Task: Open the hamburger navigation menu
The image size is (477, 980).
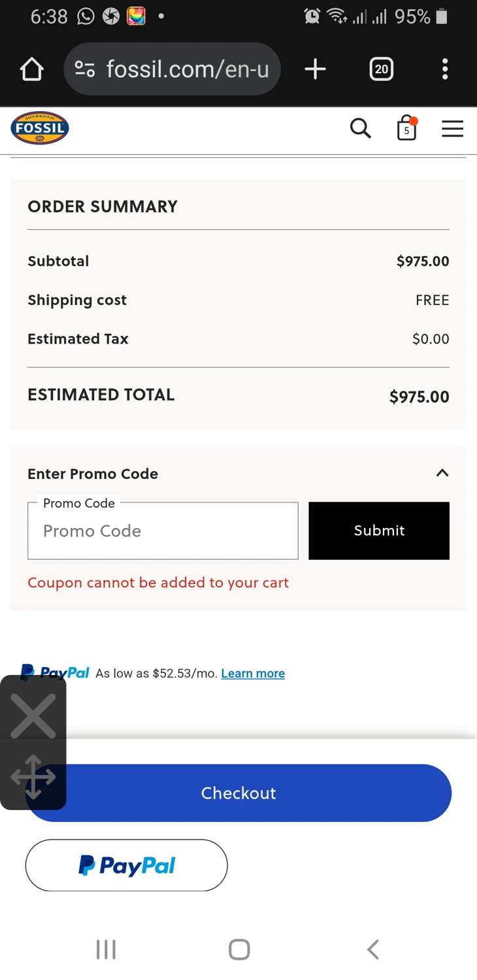Action: point(452,129)
